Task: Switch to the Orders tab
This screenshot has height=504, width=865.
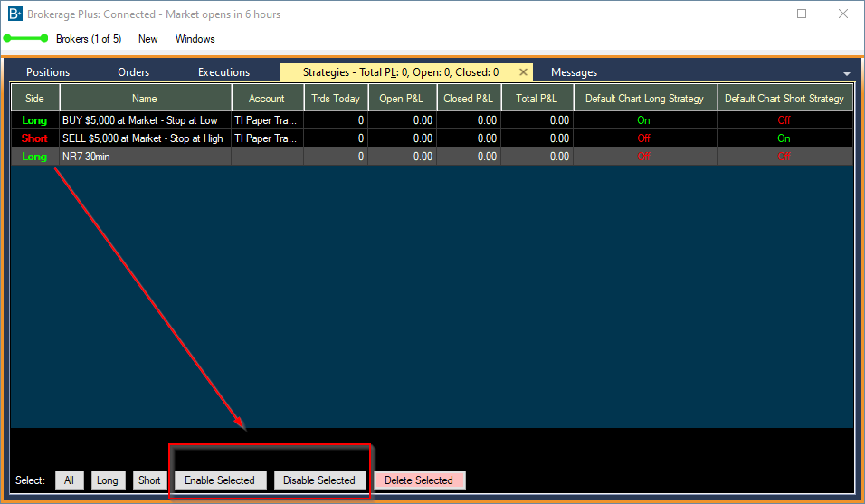Action: pos(134,72)
